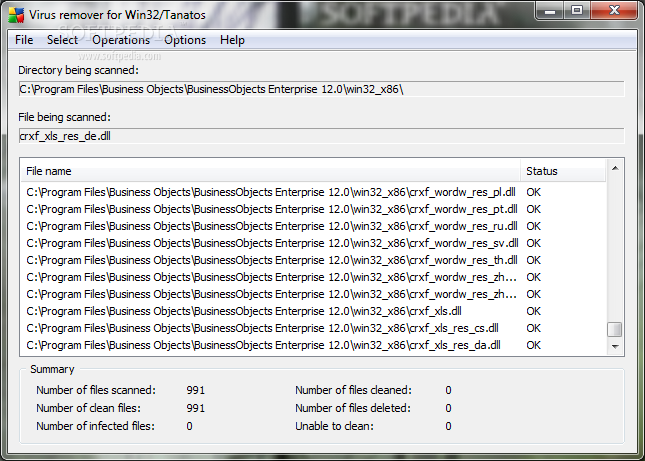Click the list scrollbar up arrow
Image resolution: width=645 pixels, height=461 pixels.
point(615,168)
